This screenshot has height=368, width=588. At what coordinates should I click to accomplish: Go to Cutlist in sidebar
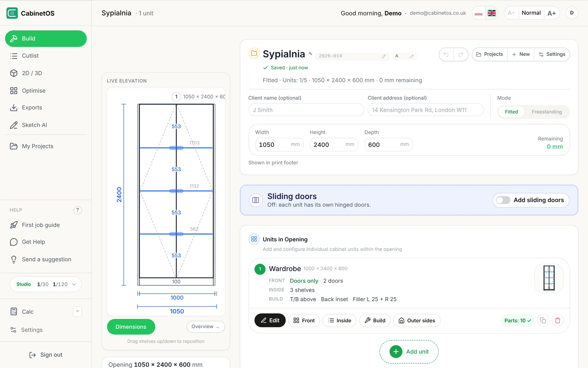(46, 56)
